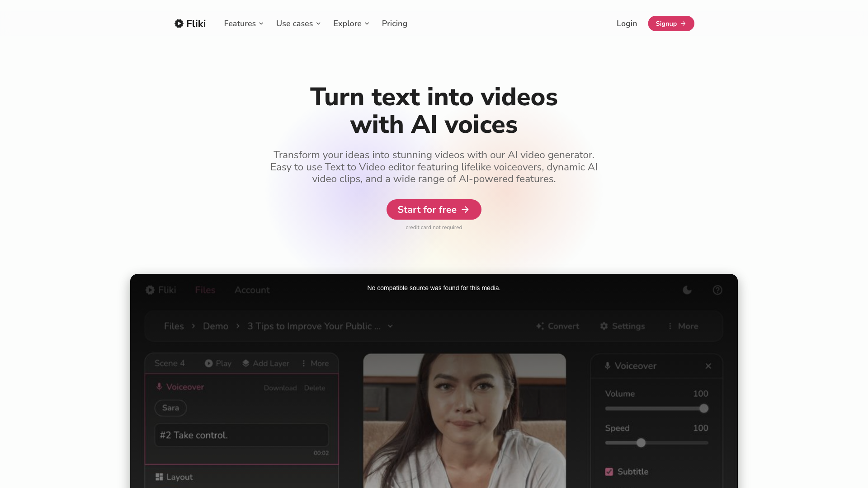
Task: Select the Files tab in editor nav
Action: pyautogui.click(x=205, y=290)
